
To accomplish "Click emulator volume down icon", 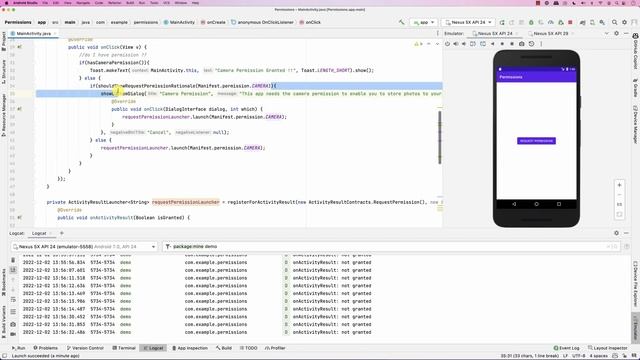I will coord(464,44).
